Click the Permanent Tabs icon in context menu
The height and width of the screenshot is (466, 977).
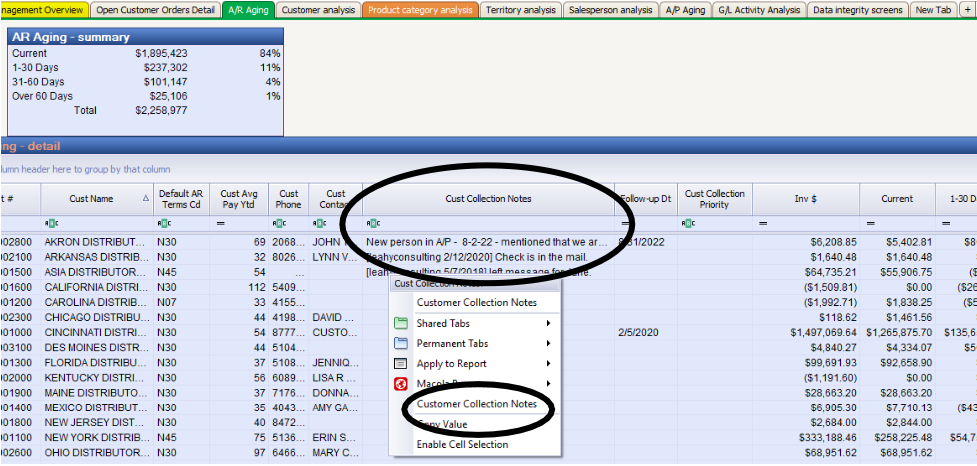(401, 343)
